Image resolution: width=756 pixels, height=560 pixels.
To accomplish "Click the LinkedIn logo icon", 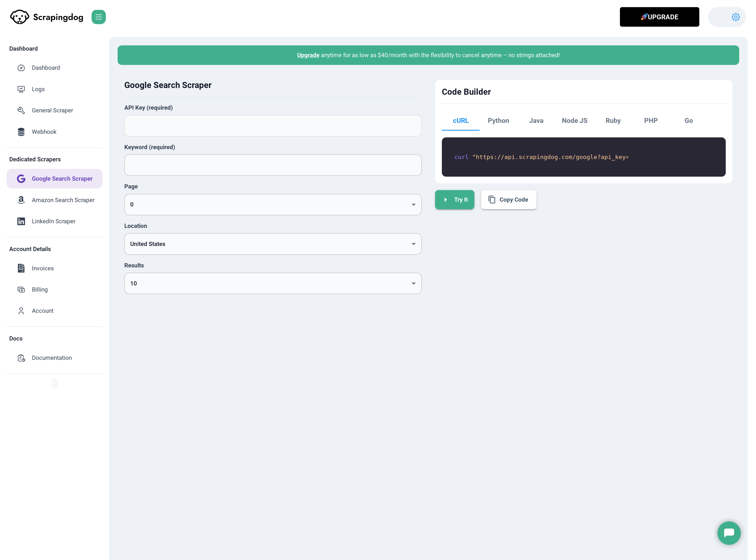I will click(21, 221).
